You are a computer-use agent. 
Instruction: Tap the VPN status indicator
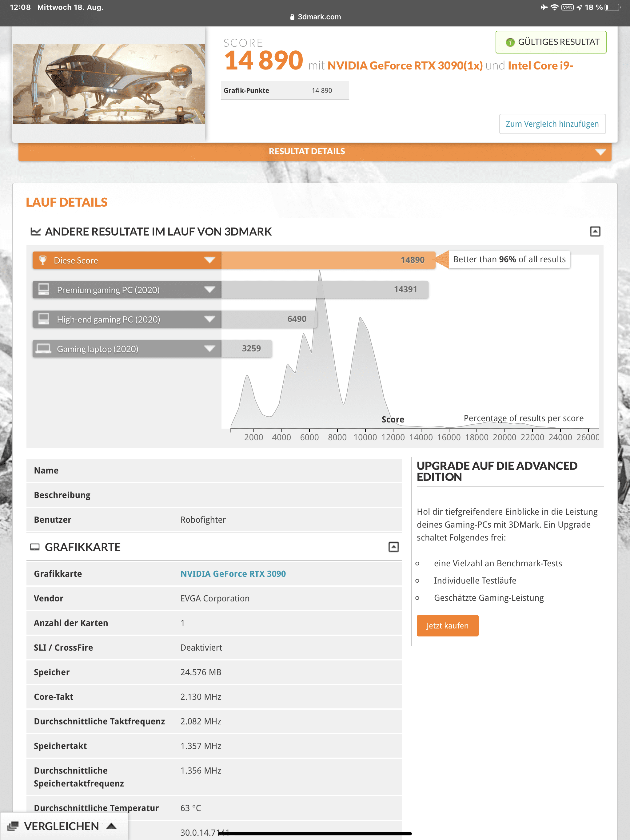(x=567, y=7)
